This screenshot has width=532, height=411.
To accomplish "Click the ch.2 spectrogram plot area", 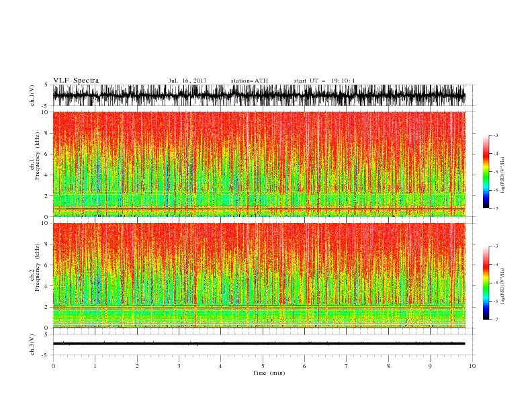I will click(x=259, y=275).
